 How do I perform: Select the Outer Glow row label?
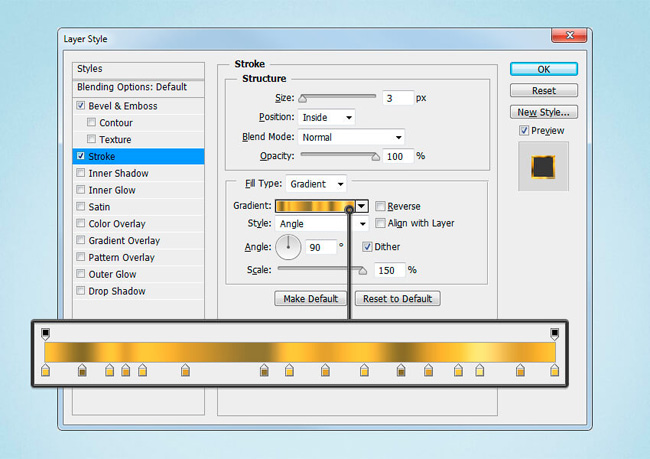click(112, 274)
